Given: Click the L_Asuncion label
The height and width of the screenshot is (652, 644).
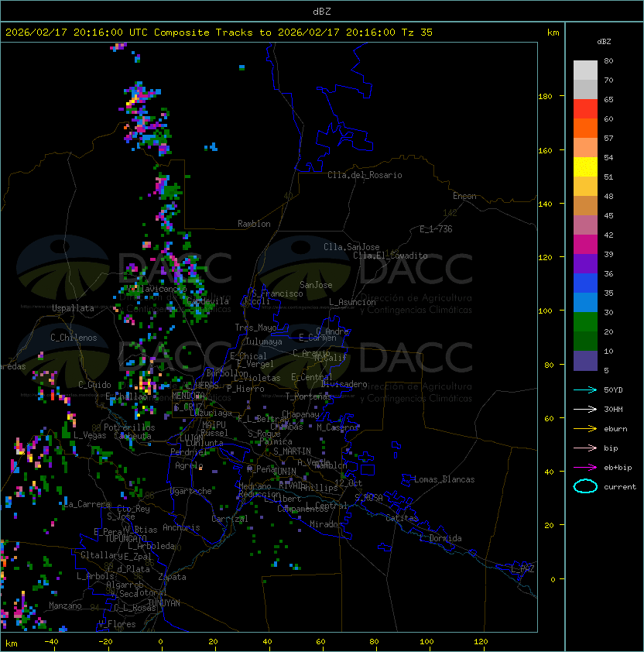Looking at the screenshot, I should 352,302.
